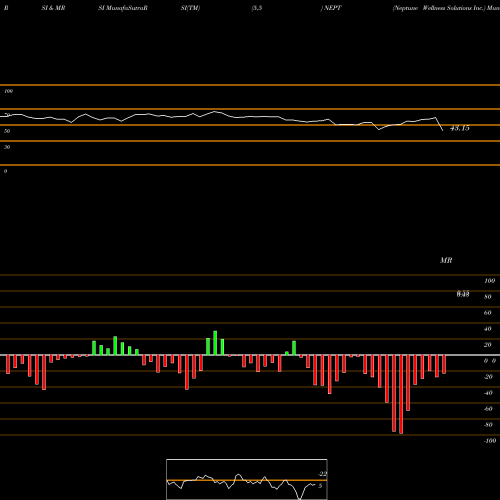Click the RSI axis label 30
Screen dimensions: 500x500
point(7,147)
